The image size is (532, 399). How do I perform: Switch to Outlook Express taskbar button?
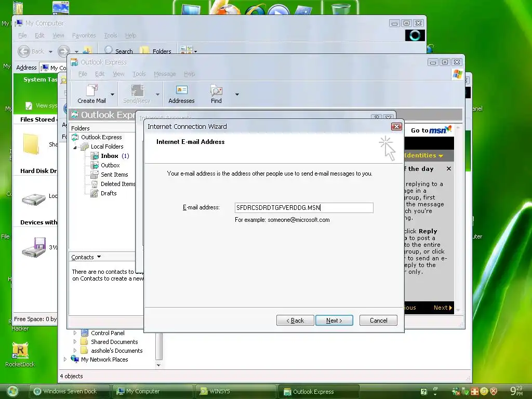tap(318, 391)
